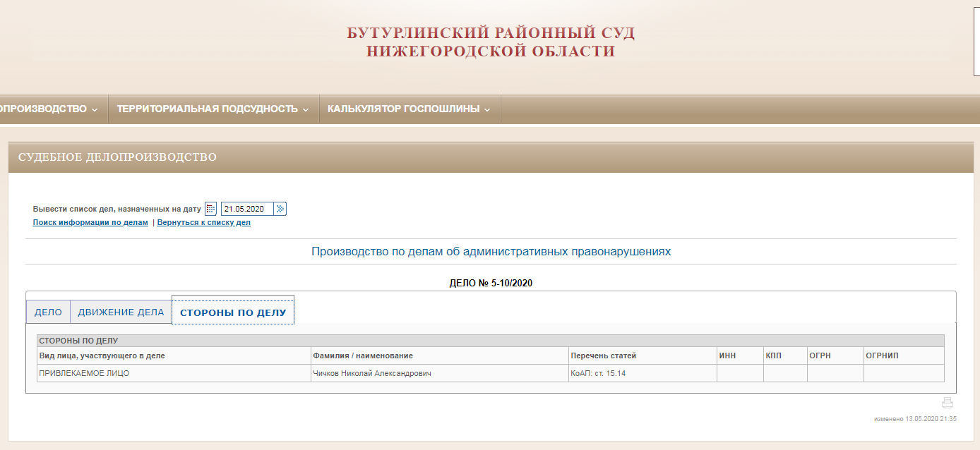
Task: Click the arrow button next to date field
Action: (x=280, y=209)
